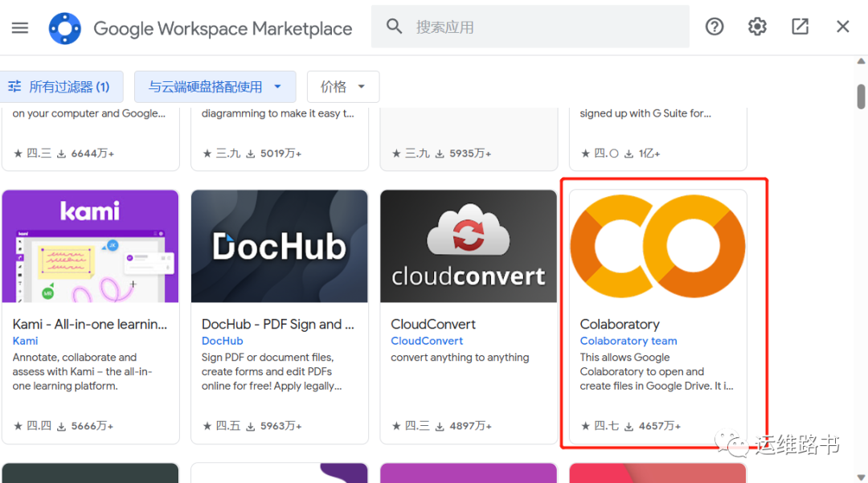Open 所有过滤器 (1) filters panel
Screen dimensions: 868x483
click(60, 86)
